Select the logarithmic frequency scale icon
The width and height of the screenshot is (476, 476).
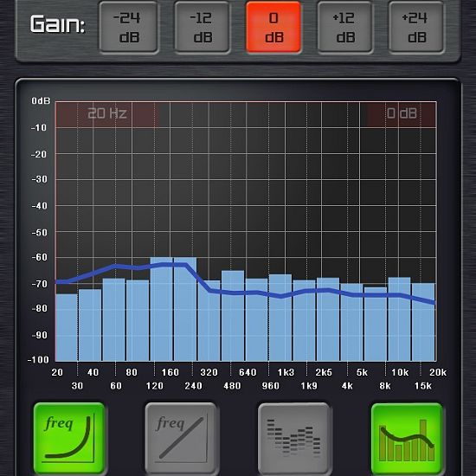point(69,438)
